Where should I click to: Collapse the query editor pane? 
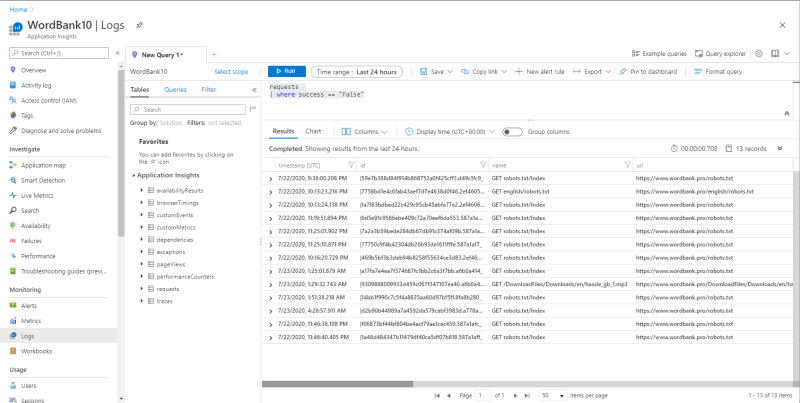786,113
